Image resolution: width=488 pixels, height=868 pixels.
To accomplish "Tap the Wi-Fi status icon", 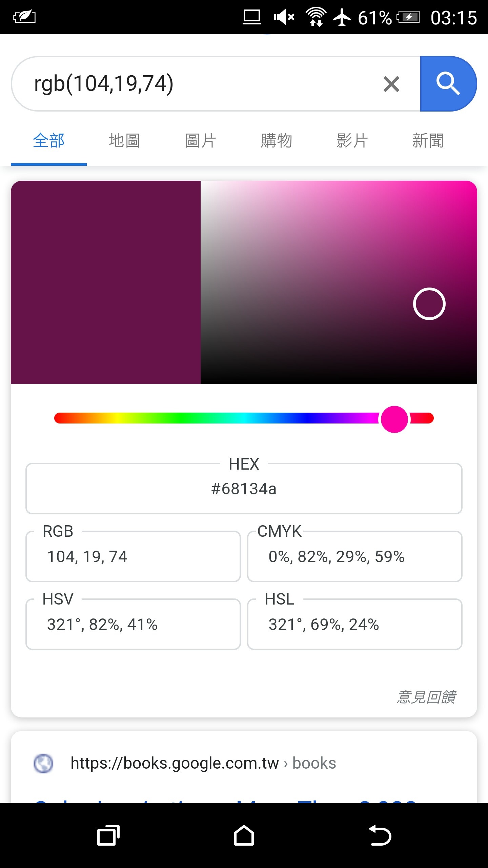I will [316, 17].
